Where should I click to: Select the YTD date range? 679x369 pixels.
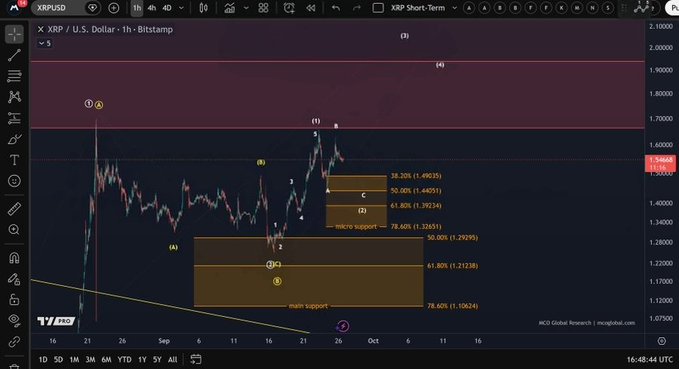124,359
